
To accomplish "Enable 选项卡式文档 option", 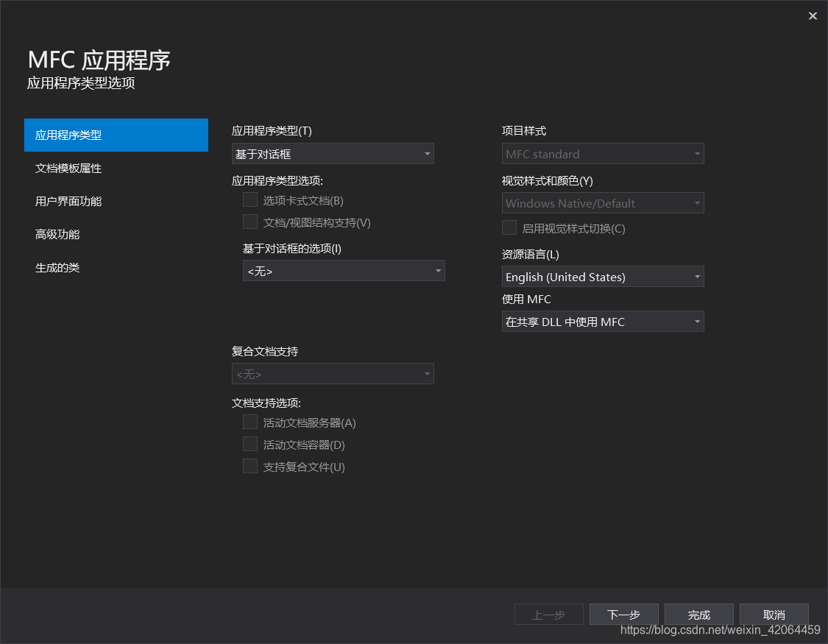I will pyautogui.click(x=250, y=199).
